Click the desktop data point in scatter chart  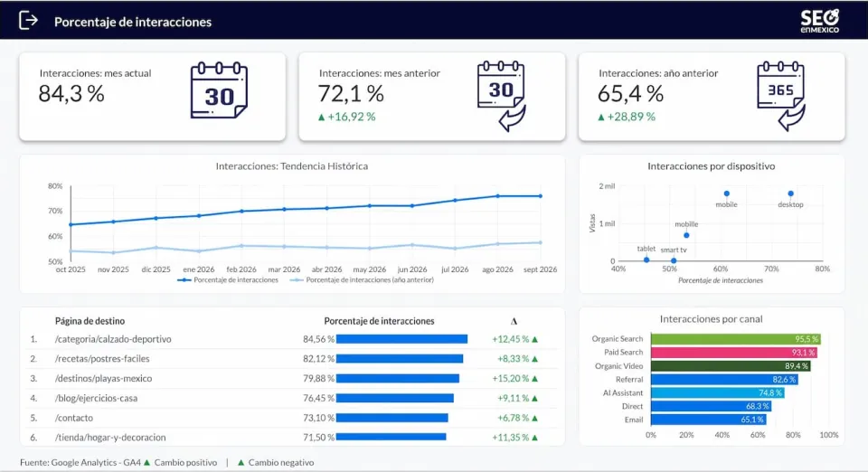(790, 194)
